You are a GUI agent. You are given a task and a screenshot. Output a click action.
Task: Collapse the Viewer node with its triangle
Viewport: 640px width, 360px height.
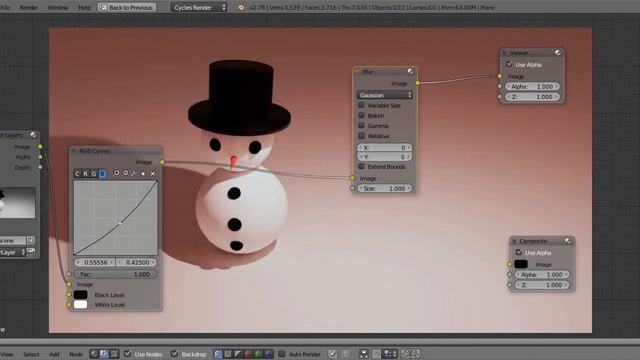click(x=504, y=53)
